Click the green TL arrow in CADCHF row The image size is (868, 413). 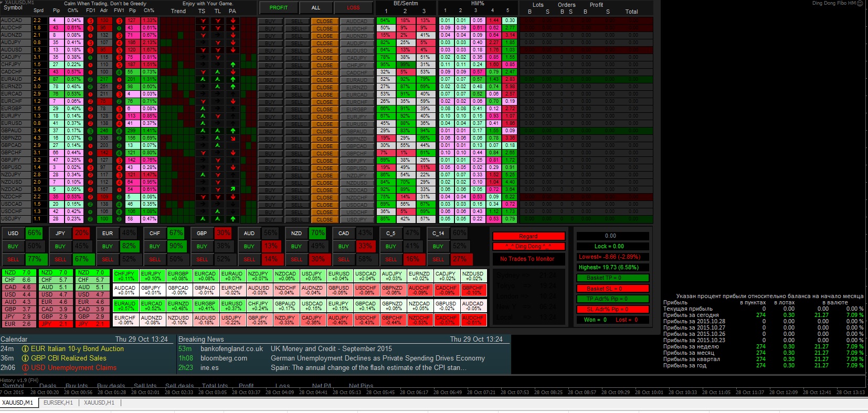pyautogui.click(x=218, y=72)
